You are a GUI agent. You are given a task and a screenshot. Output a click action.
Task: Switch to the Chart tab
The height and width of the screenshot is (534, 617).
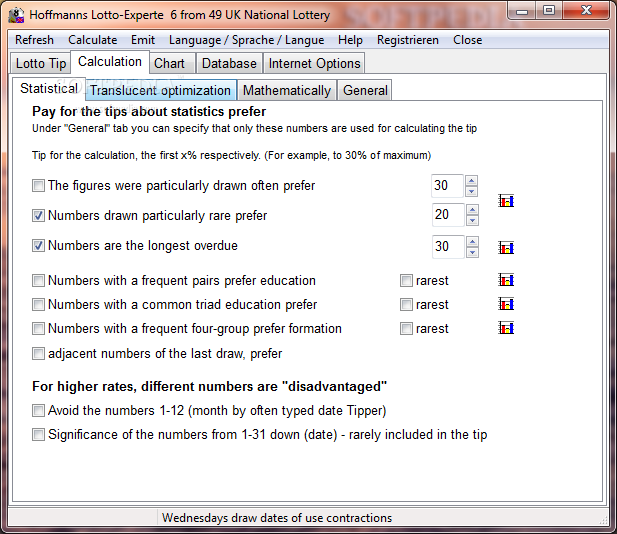(172, 63)
